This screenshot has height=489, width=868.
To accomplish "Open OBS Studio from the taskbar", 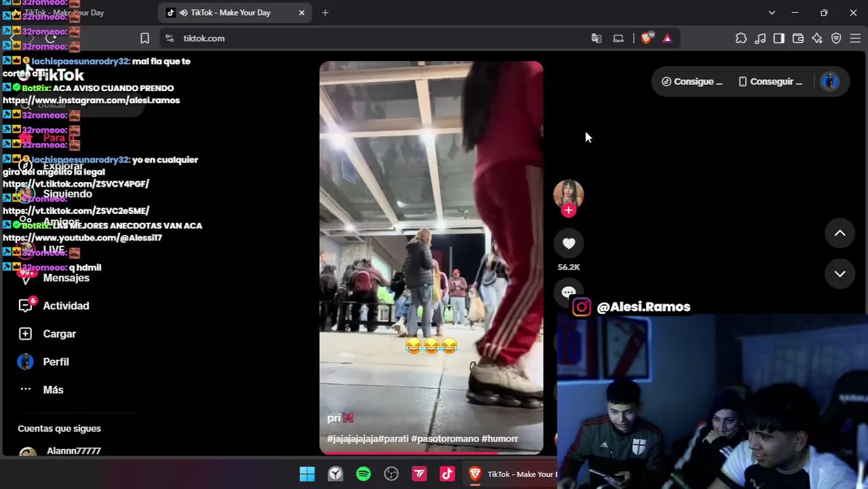I will [x=391, y=474].
